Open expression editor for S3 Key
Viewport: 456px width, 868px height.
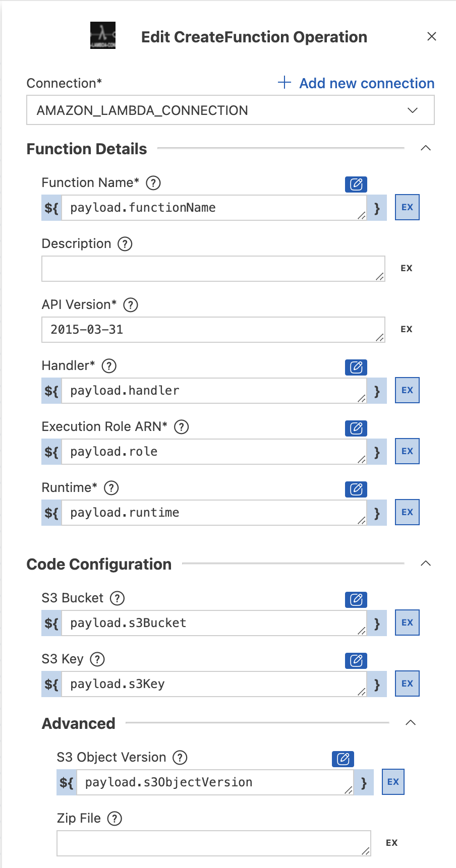[x=356, y=660]
